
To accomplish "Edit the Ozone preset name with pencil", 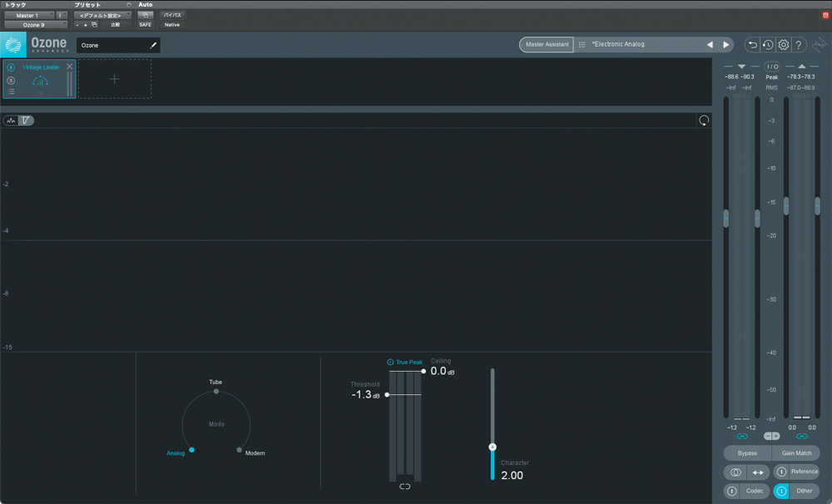I will pyautogui.click(x=153, y=45).
